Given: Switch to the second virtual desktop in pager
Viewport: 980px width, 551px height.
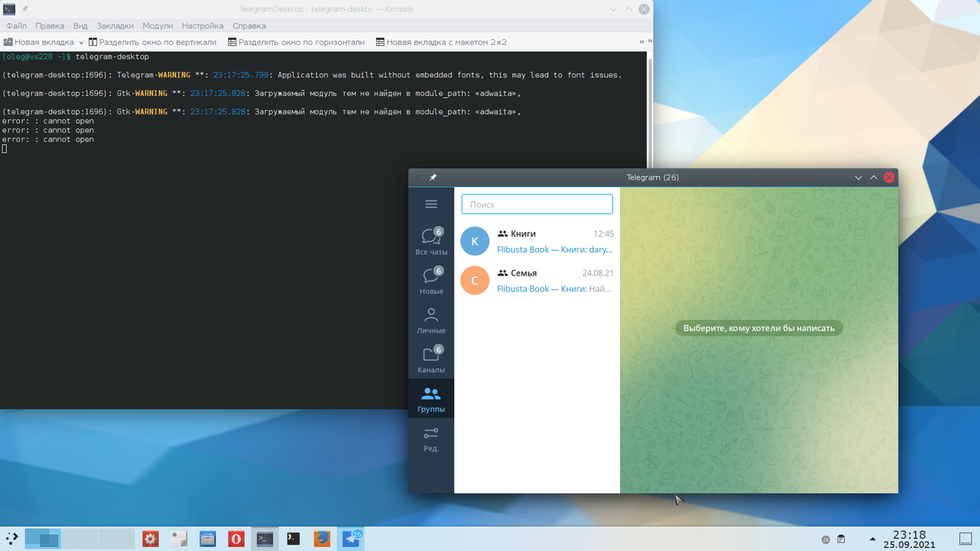Looking at the screenshot, I should click(x=80, y=539).
